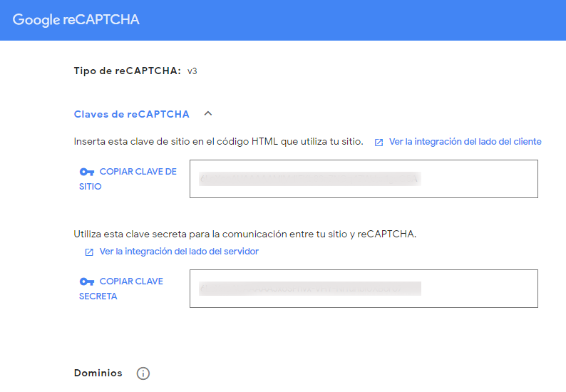This screenshot has height=392, width=566.
Task: Click inside the site key text box
Action: point(364,179)
